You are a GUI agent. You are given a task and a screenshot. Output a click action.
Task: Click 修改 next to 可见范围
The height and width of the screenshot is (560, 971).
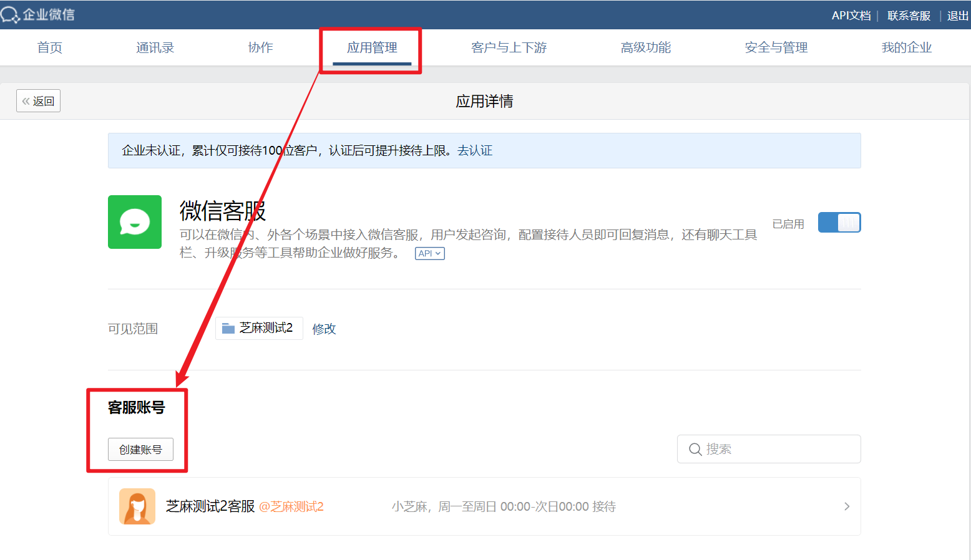tap(324, 329)
